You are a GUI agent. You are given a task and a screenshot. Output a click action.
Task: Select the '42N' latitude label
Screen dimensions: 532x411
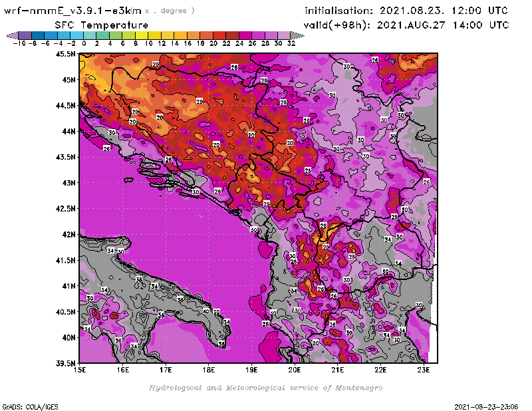tap(68, 235)
